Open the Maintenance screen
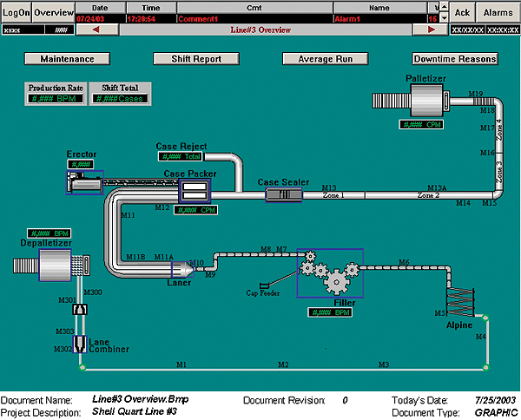 pos(66,59)
